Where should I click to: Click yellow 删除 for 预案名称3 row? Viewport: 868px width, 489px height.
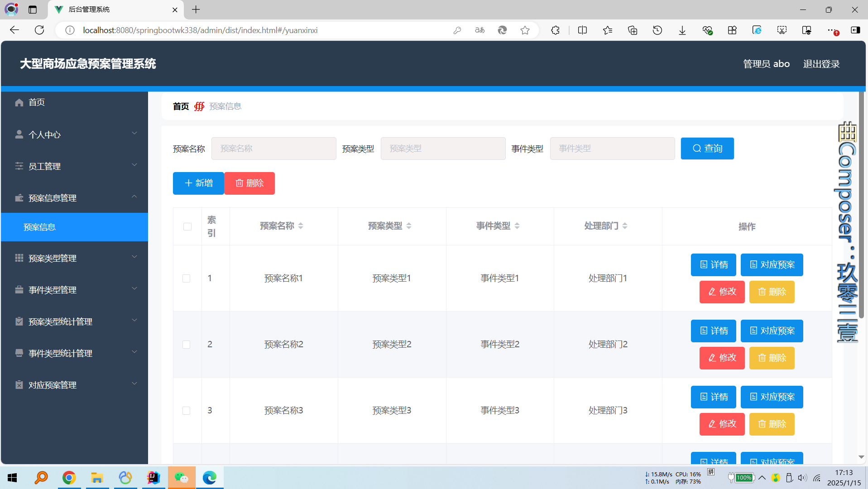point(772,424)
